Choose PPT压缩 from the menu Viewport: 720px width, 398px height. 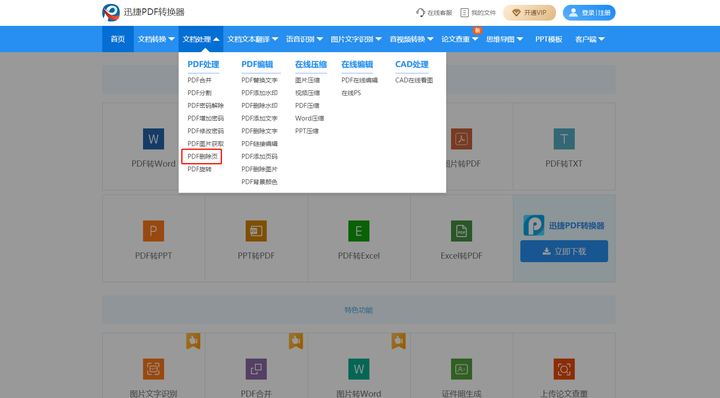tap(306, 131)
